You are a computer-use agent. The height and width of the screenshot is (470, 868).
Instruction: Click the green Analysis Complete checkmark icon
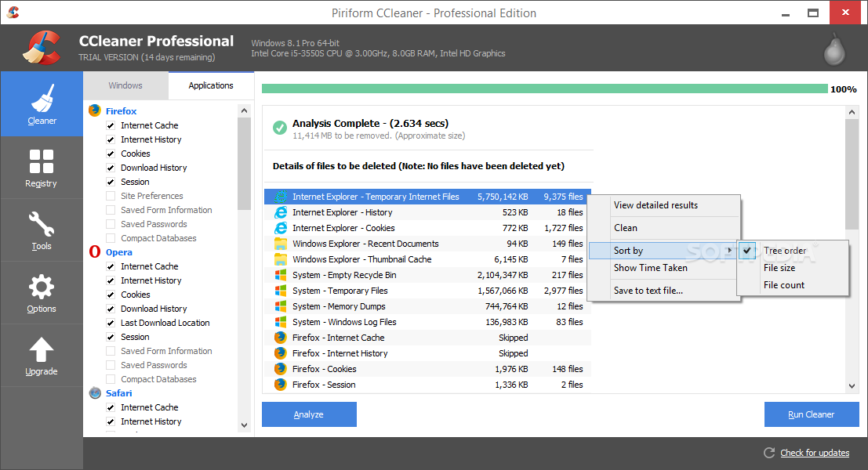coord(280,128)
